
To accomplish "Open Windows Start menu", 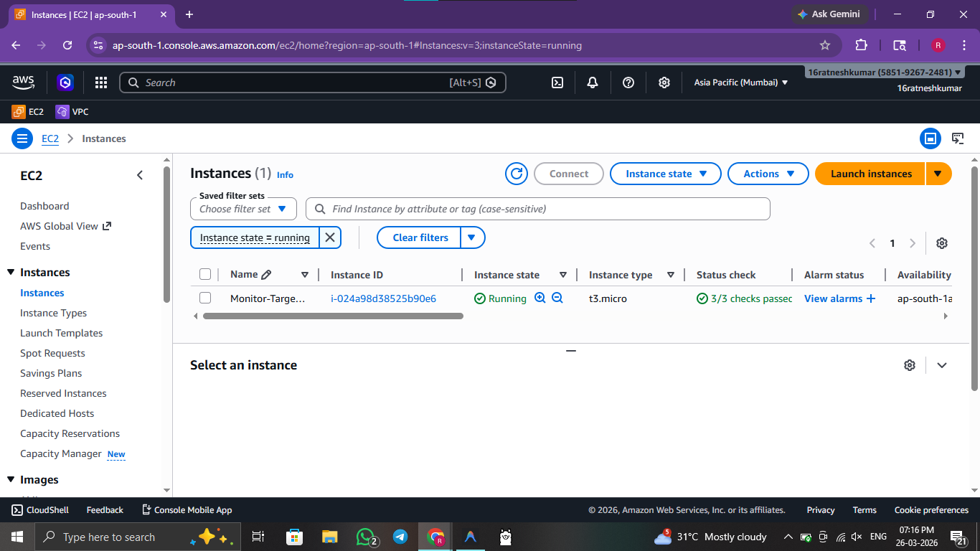I will [x=17, y=537].
